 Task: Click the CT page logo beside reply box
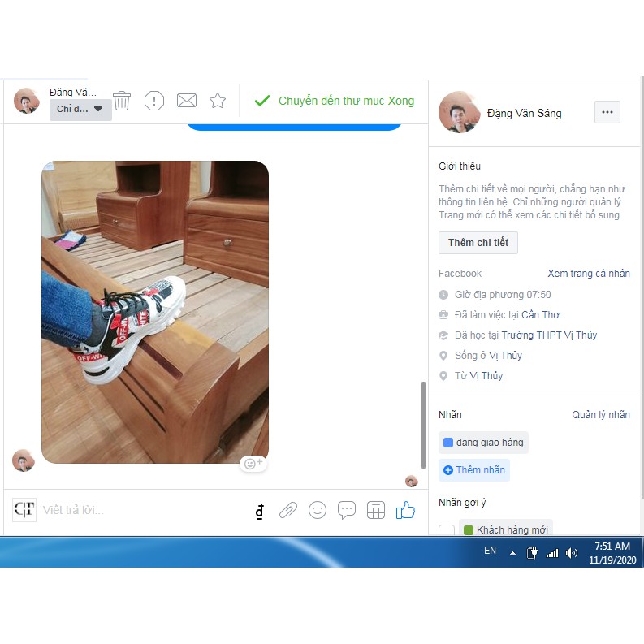click(24, 510)
